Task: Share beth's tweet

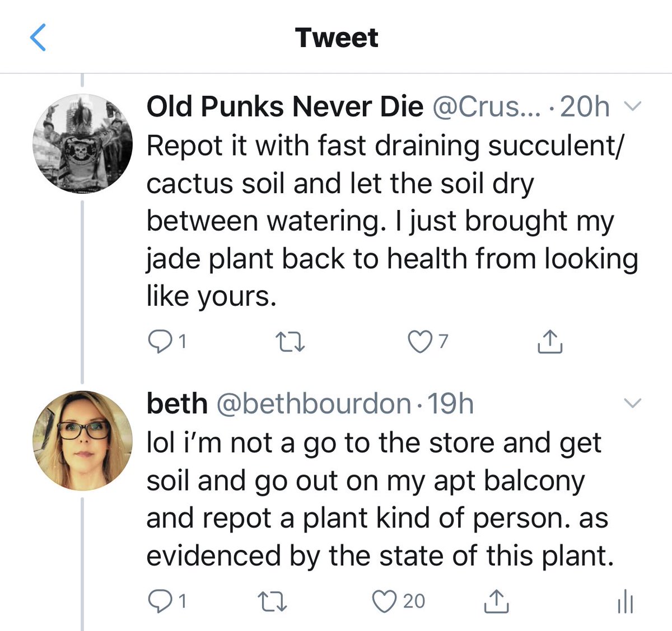Action: coord(496,601)
